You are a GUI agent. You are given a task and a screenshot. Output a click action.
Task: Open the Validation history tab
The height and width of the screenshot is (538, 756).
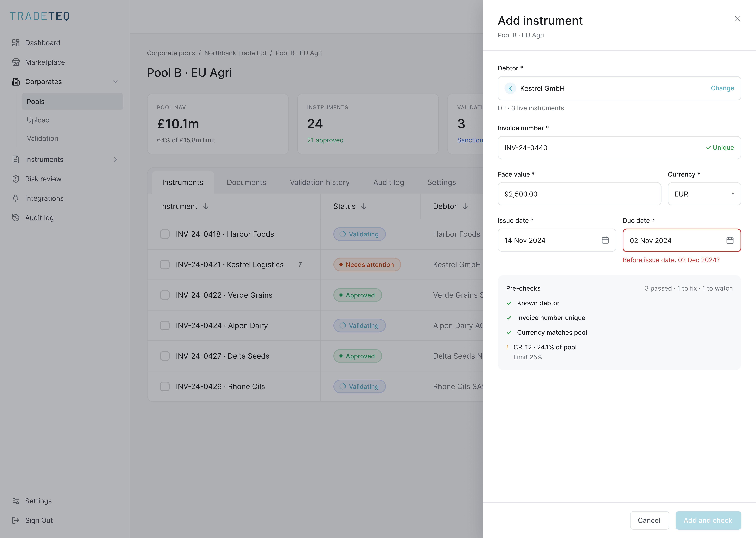point(319,183)
